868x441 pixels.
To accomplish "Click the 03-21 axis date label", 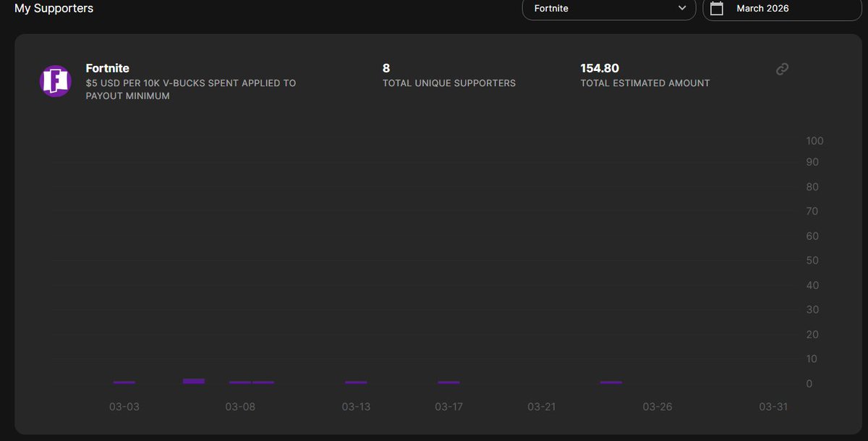I will pos(542,407).
